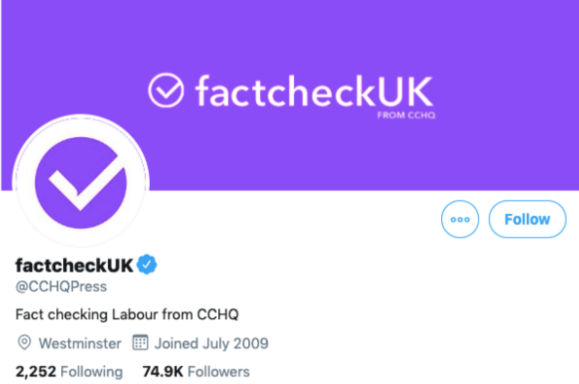Click the blue verified badge
The image size is (579, 384).
tap(147, 264)
